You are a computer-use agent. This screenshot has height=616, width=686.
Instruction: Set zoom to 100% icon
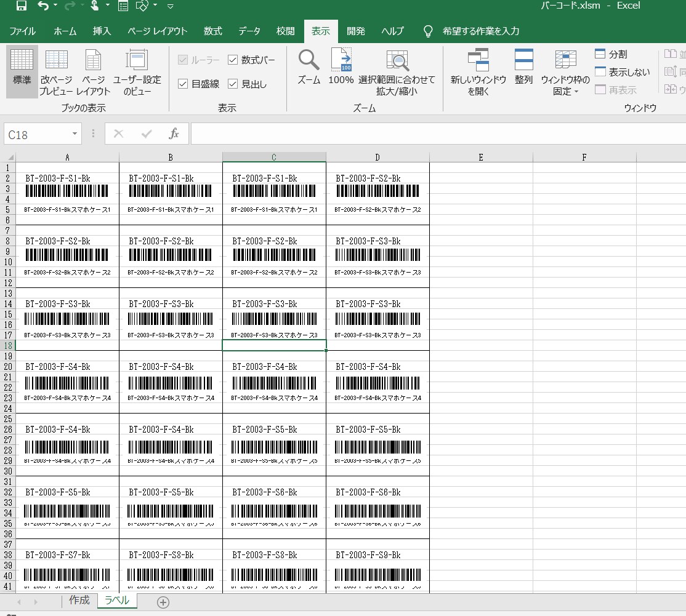tap(341, 66)
